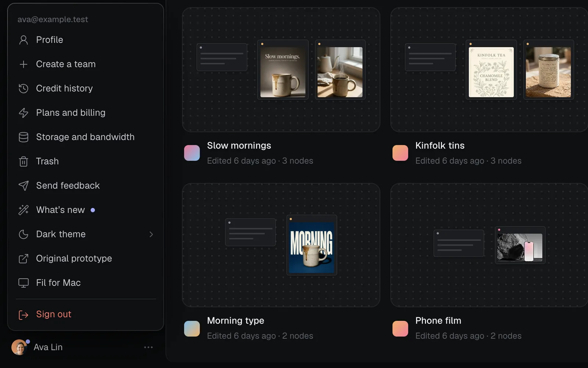Click the Profile person icon
Screen dimensions: 588x368
click(x=24, y=40)
